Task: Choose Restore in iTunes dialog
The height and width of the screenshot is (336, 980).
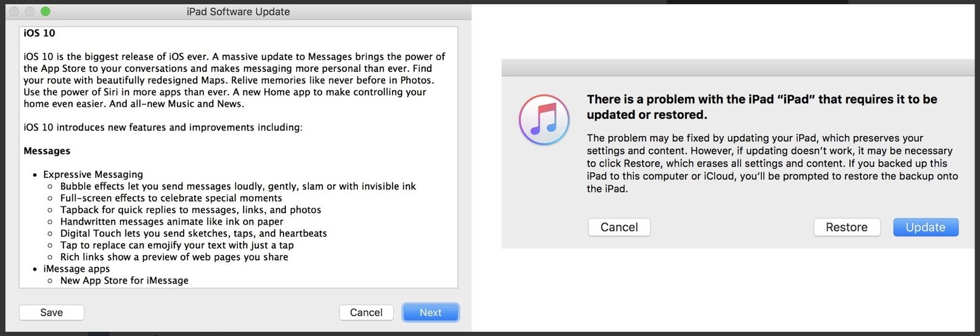Action: click(847, 227)
